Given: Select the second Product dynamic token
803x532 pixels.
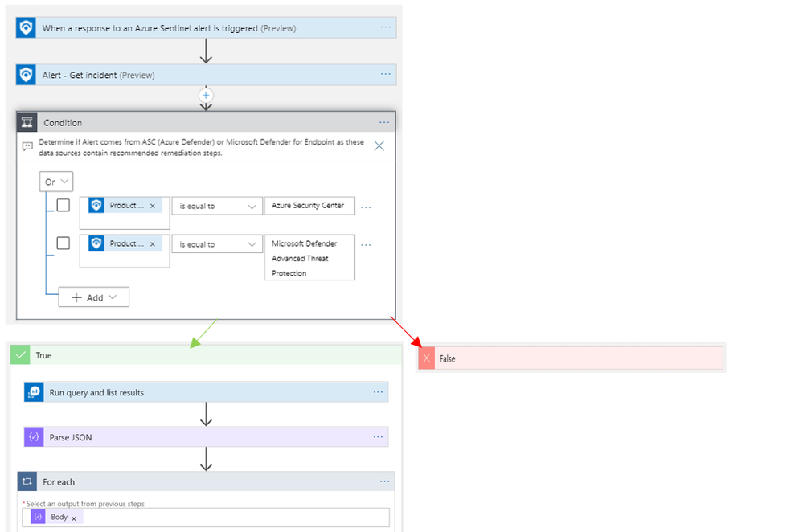Looking at the screenshot, I should coord(125,243).
